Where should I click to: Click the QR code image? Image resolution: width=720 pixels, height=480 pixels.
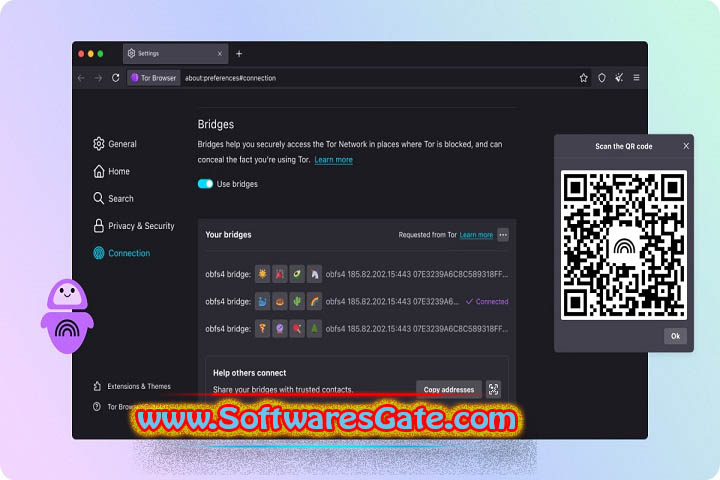[x=624, y=245]
